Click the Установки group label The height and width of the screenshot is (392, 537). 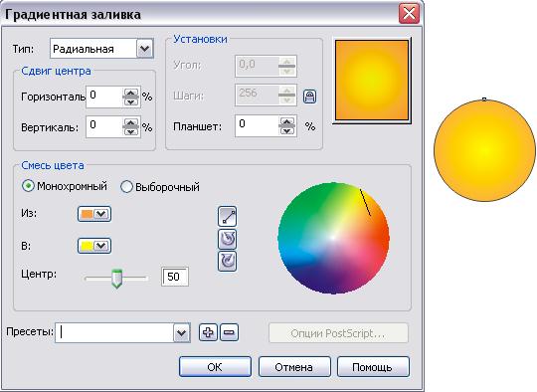[x=200, y=39]
